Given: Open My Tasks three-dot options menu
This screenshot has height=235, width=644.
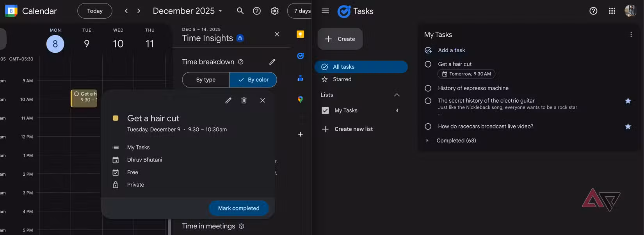Looking at the screenshot, I should click(x=631, y=35).
